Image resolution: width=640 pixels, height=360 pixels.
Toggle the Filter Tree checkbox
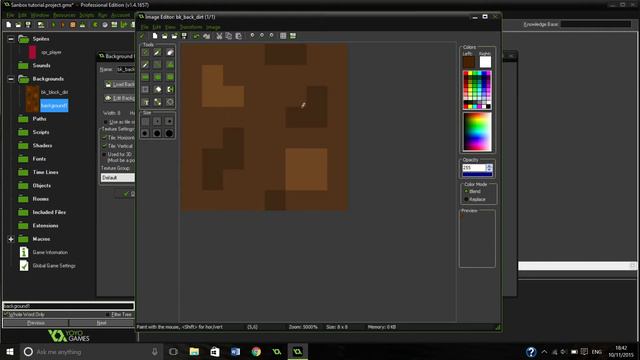tap(108, 314)
